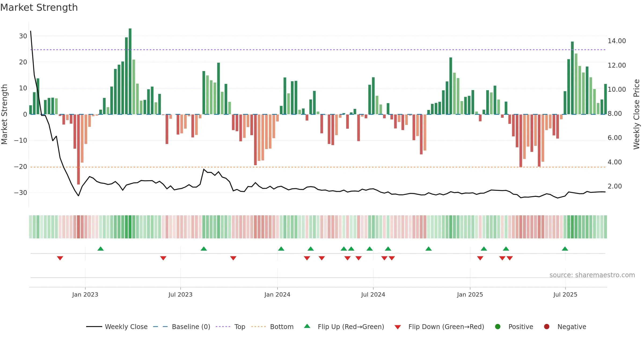Click the Jan 2025 x-axis label
The height and width of the screenshot is (362, 644).
click(x=470, y=295)
